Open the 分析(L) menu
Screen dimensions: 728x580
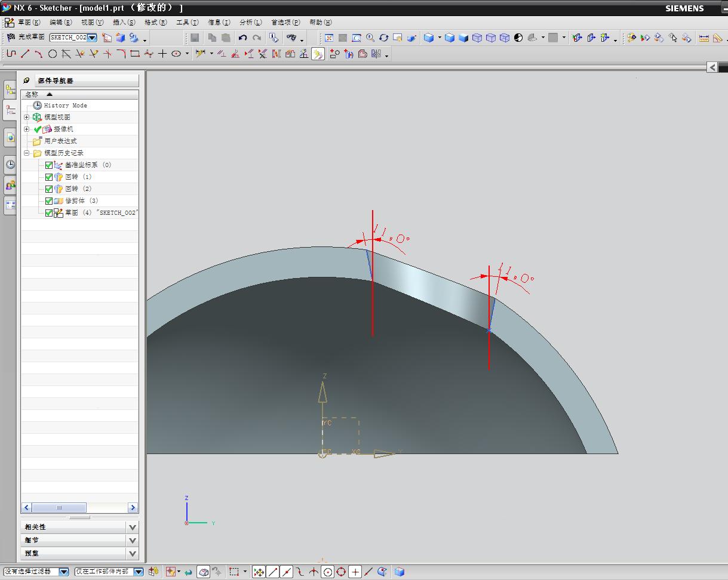(250, 23)
